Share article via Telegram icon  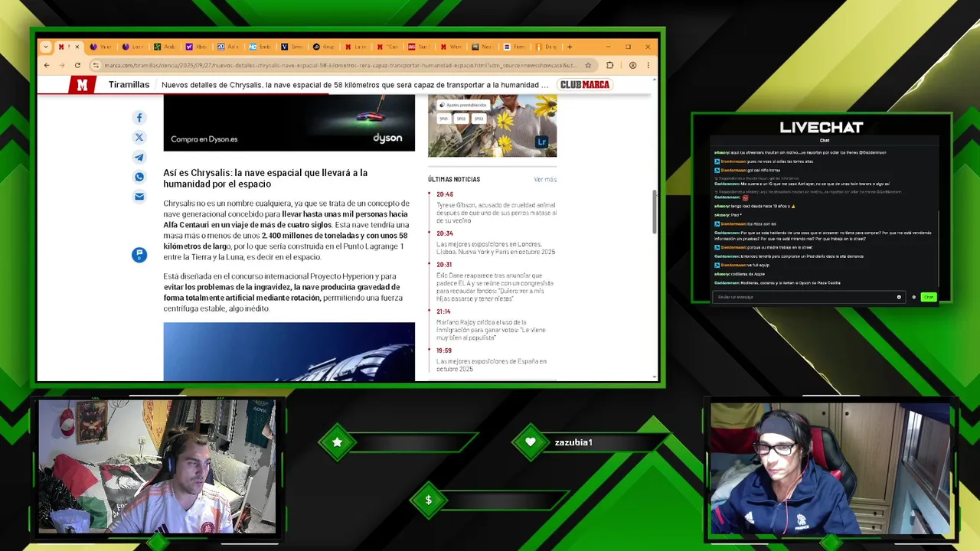139,158
